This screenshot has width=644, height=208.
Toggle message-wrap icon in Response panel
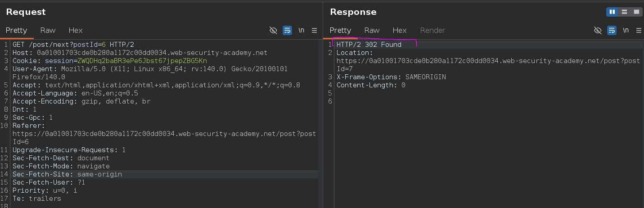tap(612, 30)
